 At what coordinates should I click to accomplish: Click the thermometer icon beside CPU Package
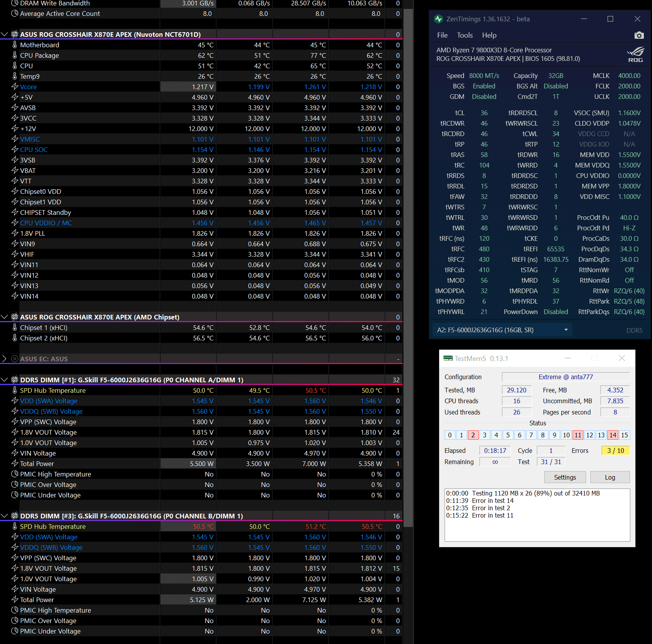tap(15, 55)
